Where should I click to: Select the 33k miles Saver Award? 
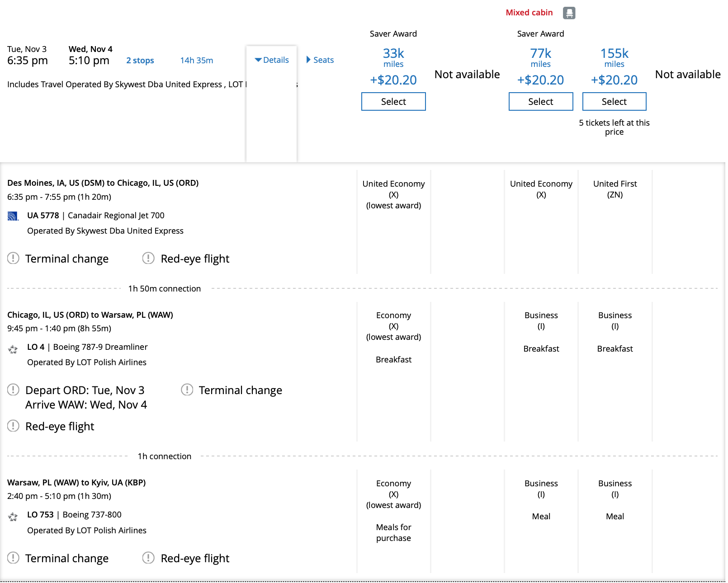(x=393, y=101)
